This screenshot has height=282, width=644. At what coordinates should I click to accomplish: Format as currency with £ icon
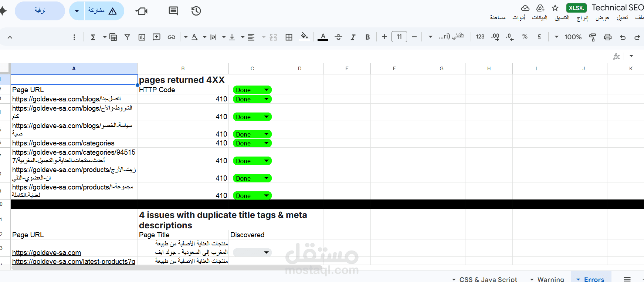click(539, 37)
